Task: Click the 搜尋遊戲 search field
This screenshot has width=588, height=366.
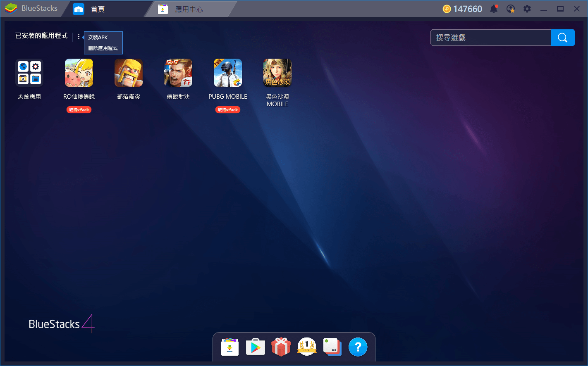Action: pyautogui.click(x=491, y=38)
